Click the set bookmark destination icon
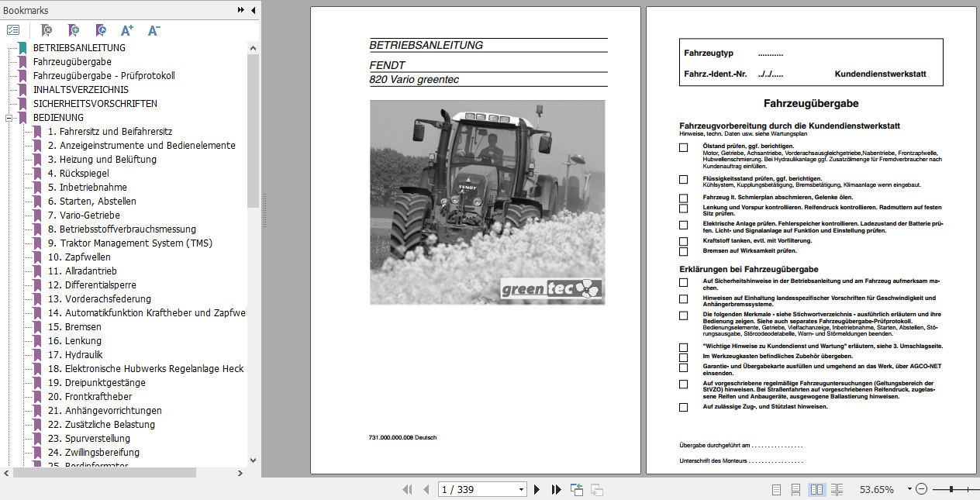This screenshot has width=980, height=500. 101,30
